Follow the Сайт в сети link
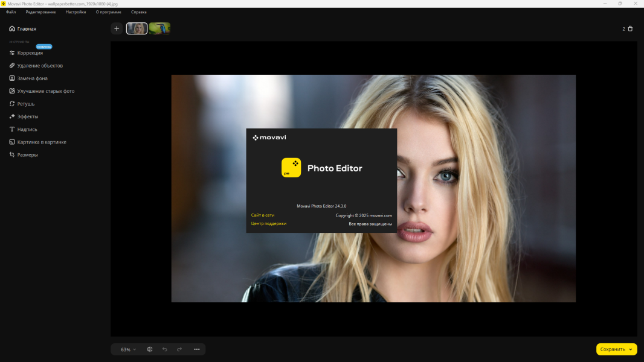Viewport: 644px width, 362px height. pos(263,215)
